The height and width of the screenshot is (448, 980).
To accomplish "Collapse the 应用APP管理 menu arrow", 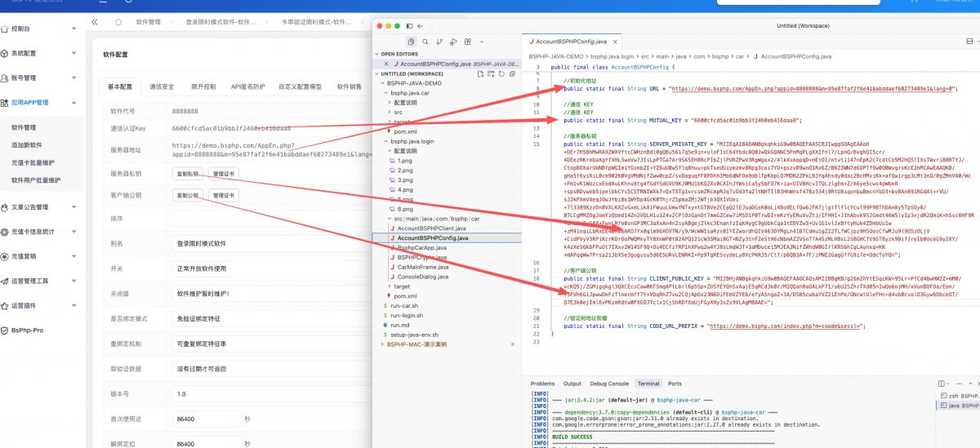I will (73, 103).
